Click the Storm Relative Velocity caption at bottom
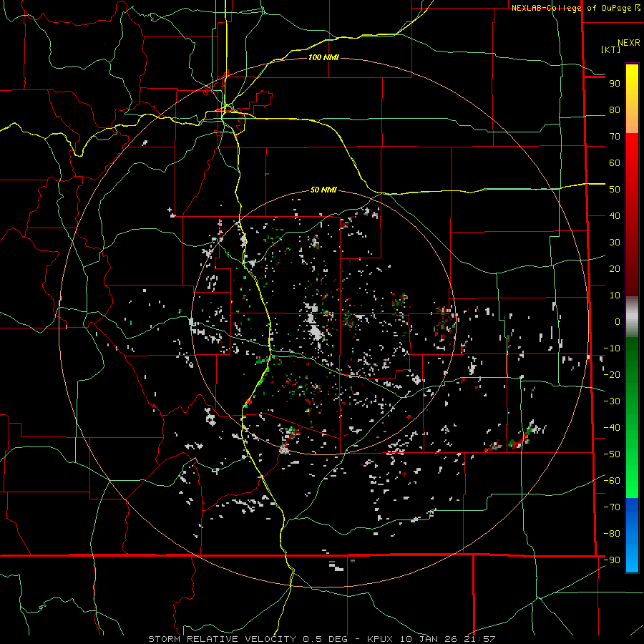644x644 pixels. tap(321, 639)
